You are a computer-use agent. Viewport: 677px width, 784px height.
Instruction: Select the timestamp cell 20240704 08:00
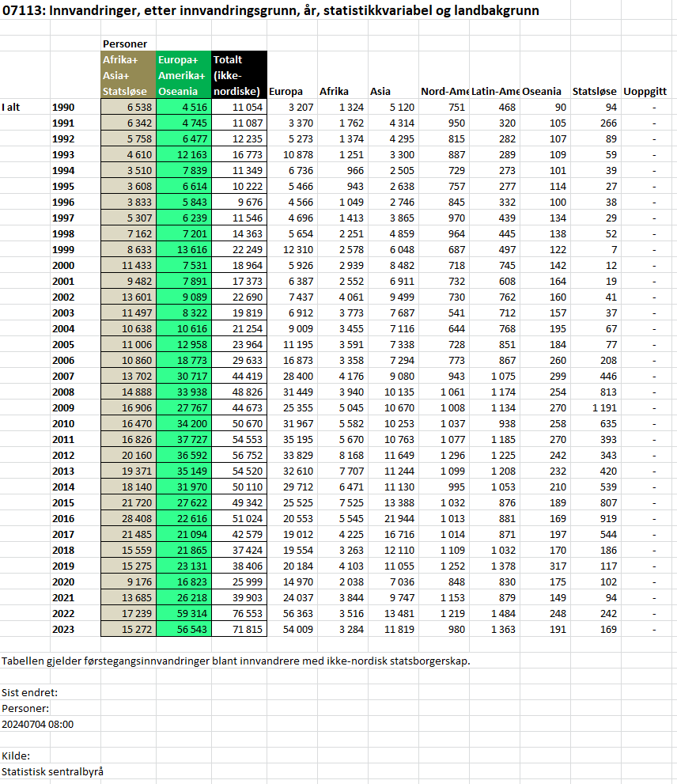[x=37, y=725]
